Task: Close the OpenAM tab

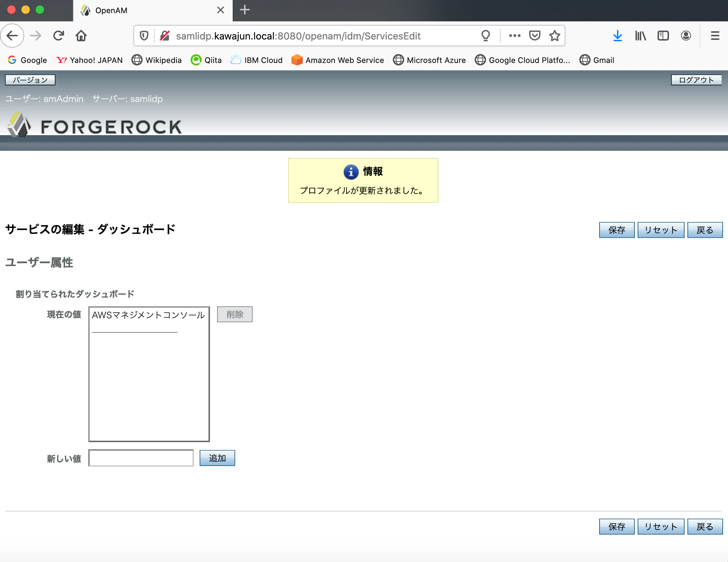Action: (x=221, y=10)
